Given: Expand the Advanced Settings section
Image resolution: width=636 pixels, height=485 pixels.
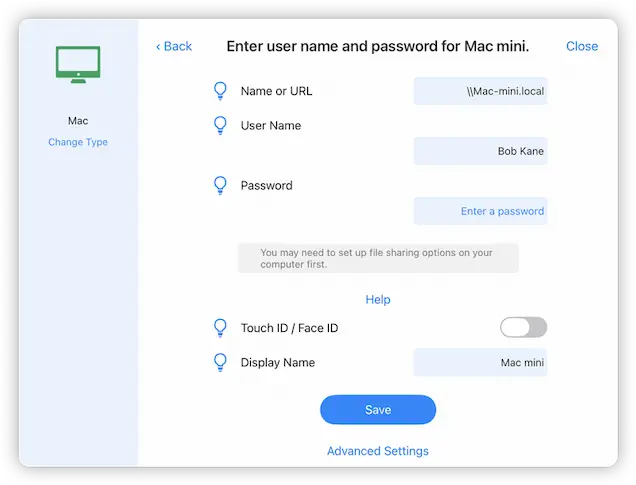Looking at the screenshot, I should click(x=377, y=451).
